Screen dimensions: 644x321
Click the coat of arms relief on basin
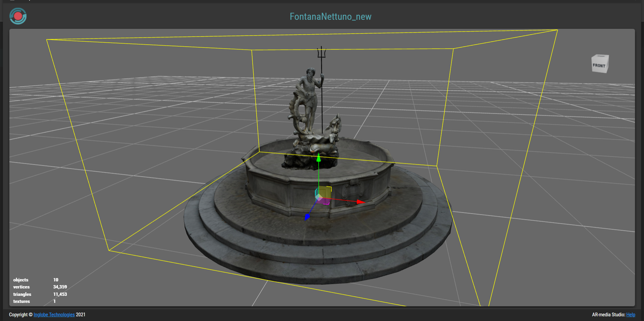click(352, 190)
